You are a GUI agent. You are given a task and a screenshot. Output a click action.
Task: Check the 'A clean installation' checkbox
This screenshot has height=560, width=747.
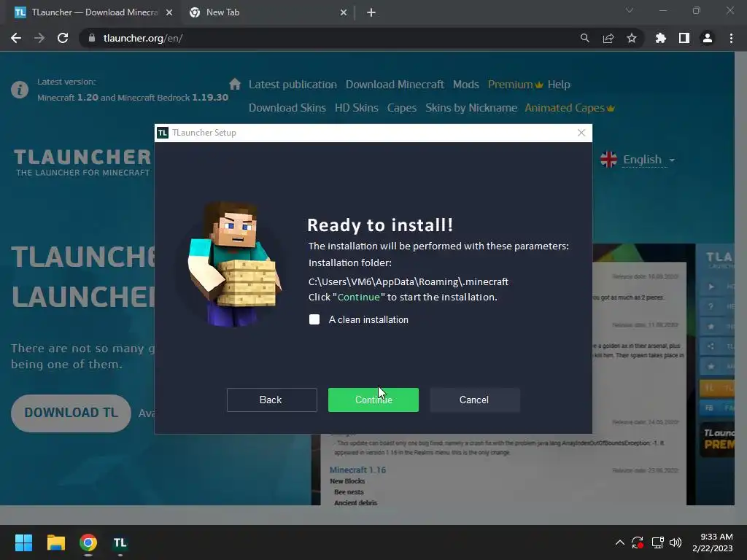point(314,319)
